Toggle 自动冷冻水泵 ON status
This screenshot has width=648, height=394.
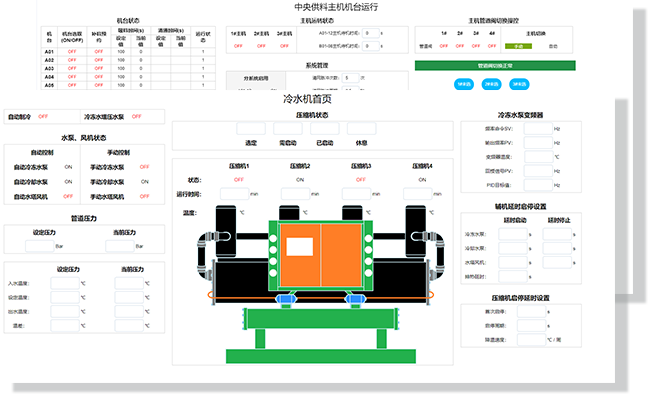[x=68, y=167]
